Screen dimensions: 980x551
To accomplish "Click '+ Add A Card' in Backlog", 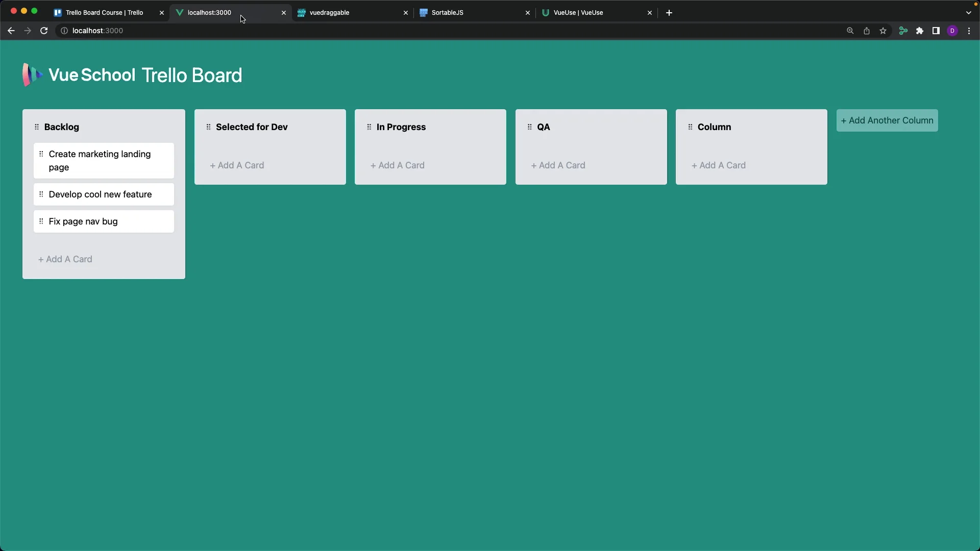I will point(65,259).
